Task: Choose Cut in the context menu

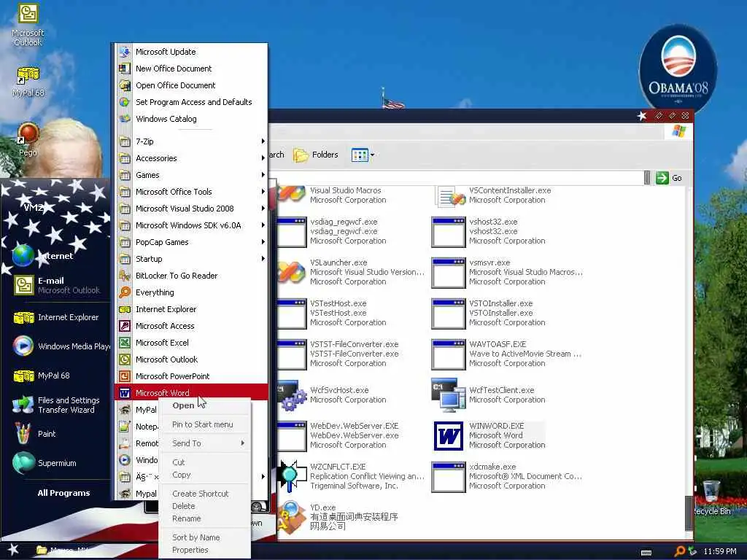Action: [204, 462]
